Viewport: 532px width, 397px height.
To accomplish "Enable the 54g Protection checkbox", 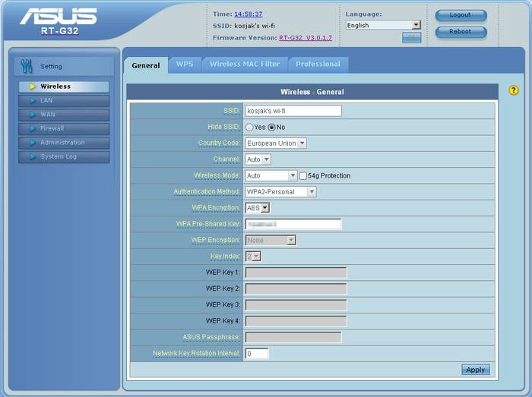I will 303,175.
